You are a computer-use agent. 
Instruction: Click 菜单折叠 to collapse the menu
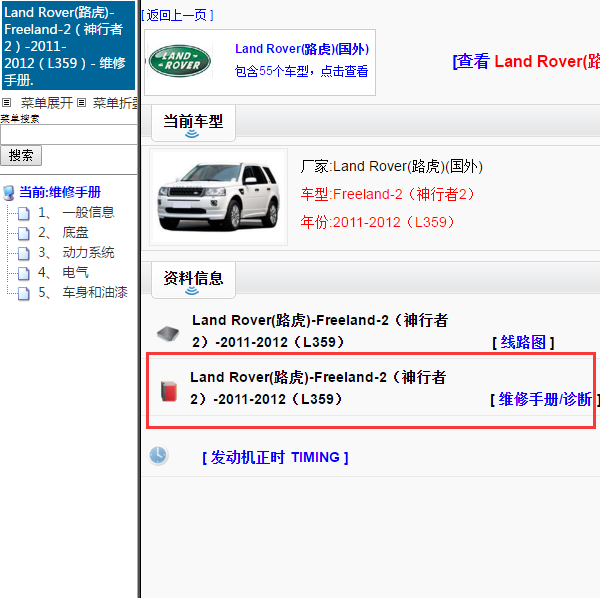pyautogui.click(x=115, y=103)
